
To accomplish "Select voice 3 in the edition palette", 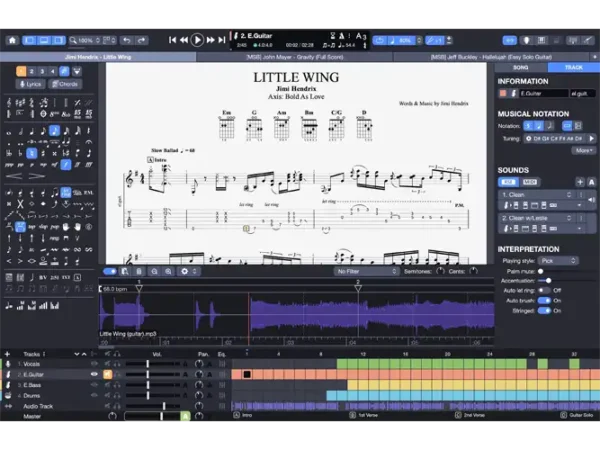I will pyautogui.click(x=42, y=71).
